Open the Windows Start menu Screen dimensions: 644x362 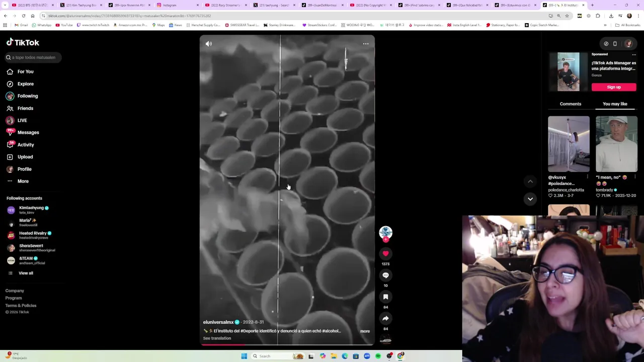point(244,356)
